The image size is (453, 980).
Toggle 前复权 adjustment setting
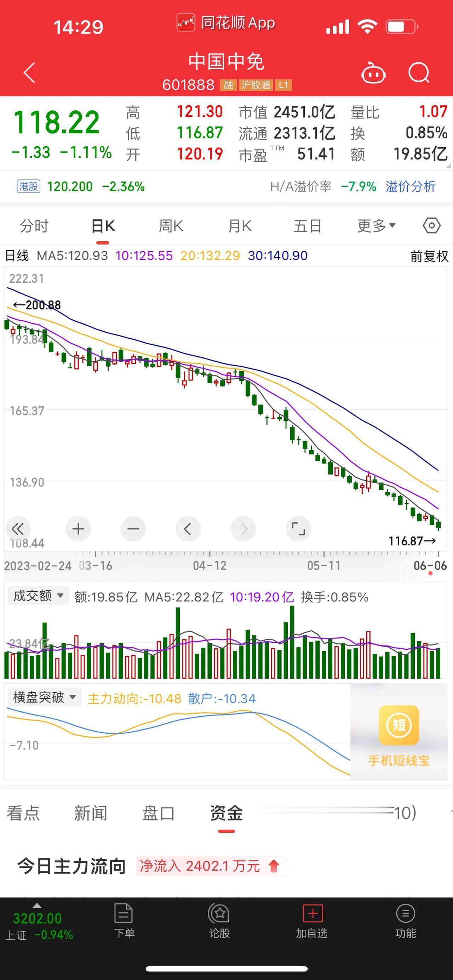(429, 256)
